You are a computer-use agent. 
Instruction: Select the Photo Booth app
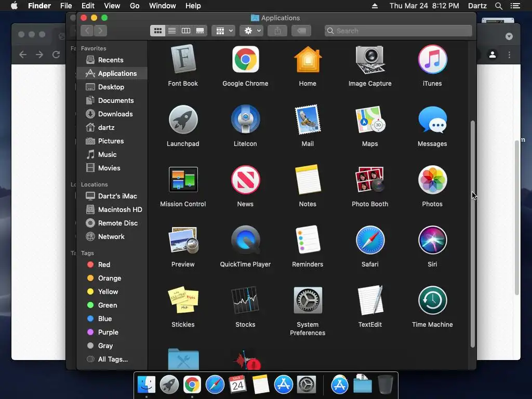(370, 179)
